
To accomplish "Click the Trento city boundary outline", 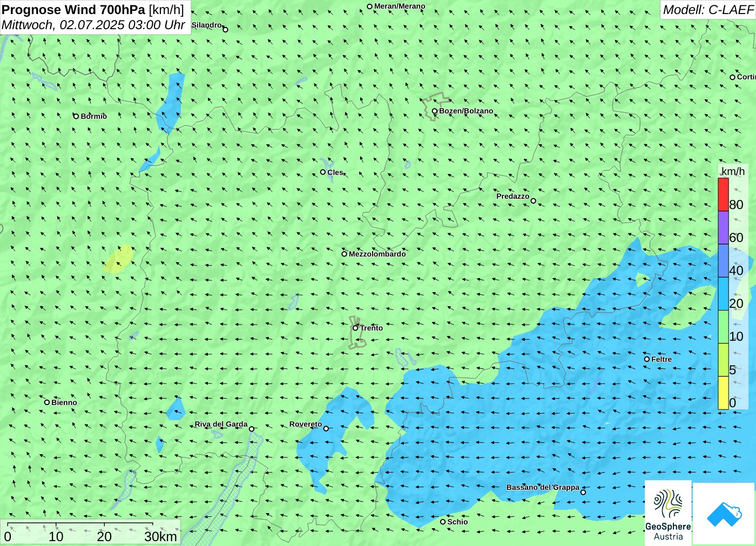I will (356, 333).
